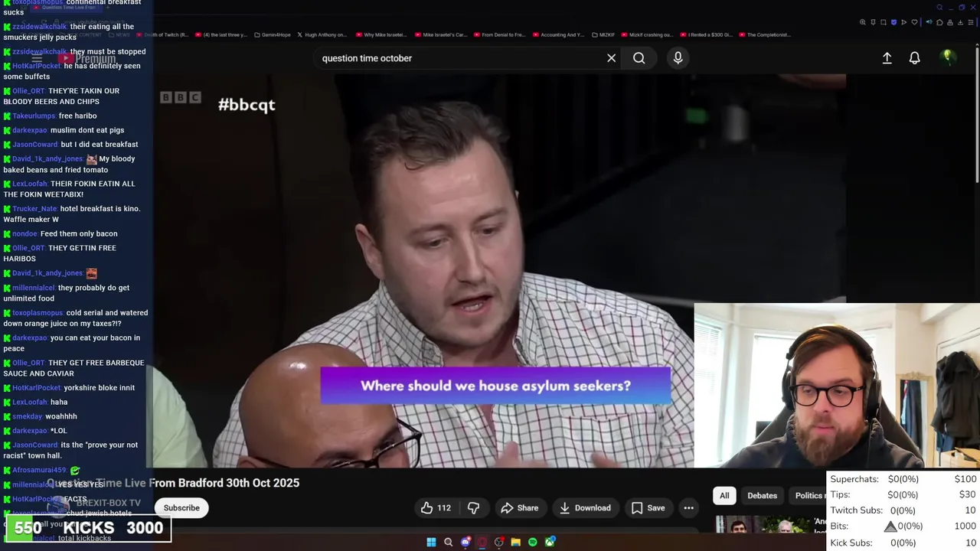Select the Debates filter chip

(762, 495)
